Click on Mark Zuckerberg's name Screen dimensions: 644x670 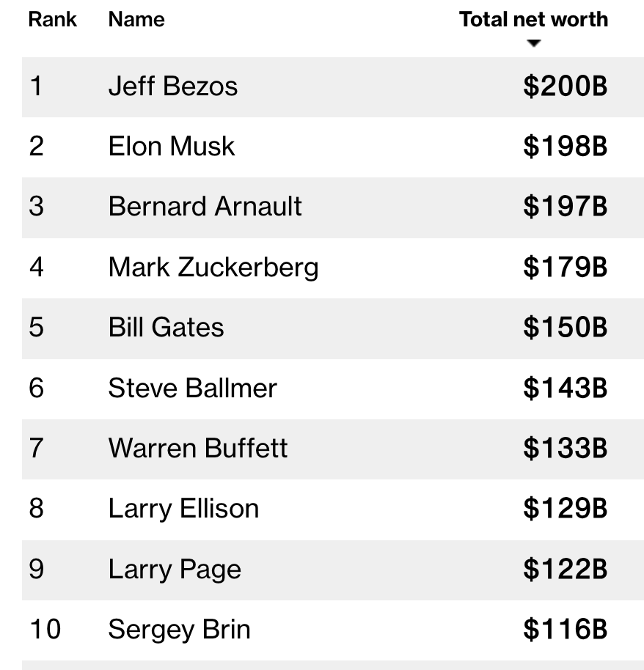[x=213, y=268]
